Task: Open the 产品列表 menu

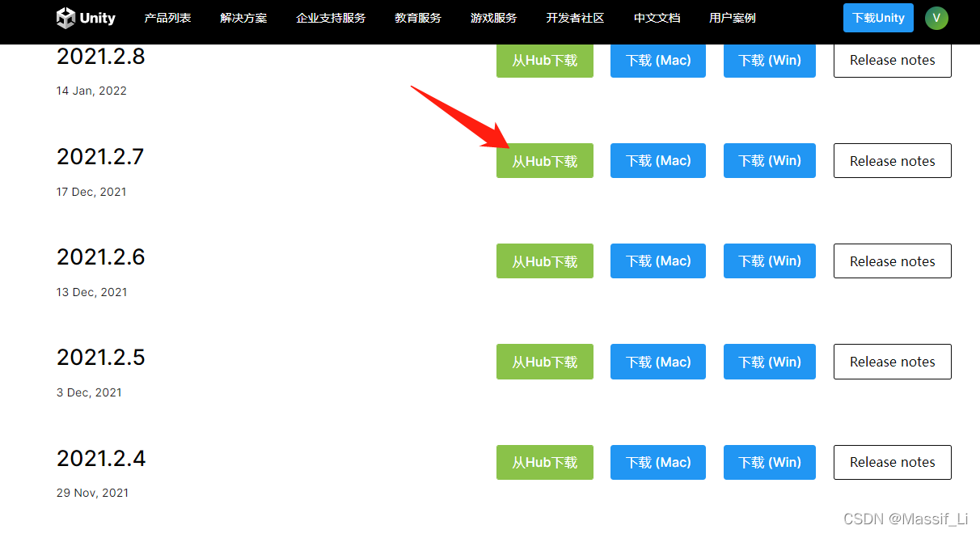Action: 167,18
